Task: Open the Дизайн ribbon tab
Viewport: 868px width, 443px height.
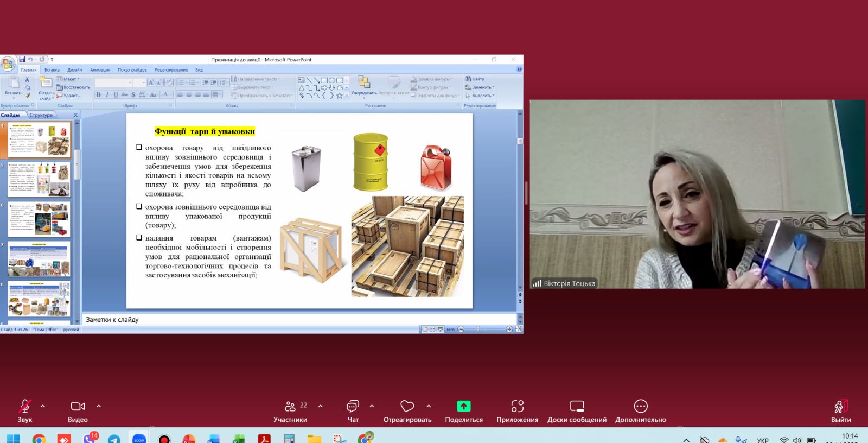Action: point(75,70)
